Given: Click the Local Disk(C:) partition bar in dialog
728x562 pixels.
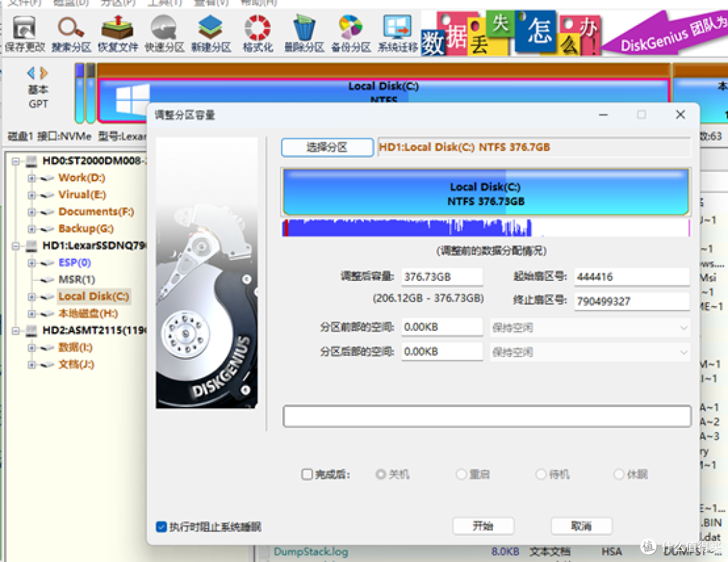Looking at the screenshot, I should (x=485, y=192).
